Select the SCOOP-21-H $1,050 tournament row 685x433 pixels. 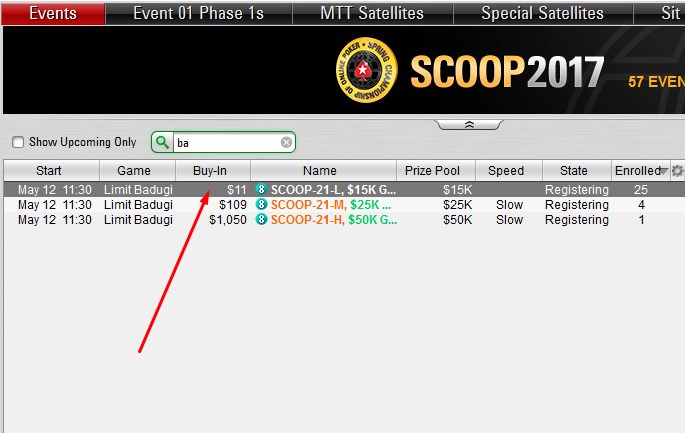344,220
